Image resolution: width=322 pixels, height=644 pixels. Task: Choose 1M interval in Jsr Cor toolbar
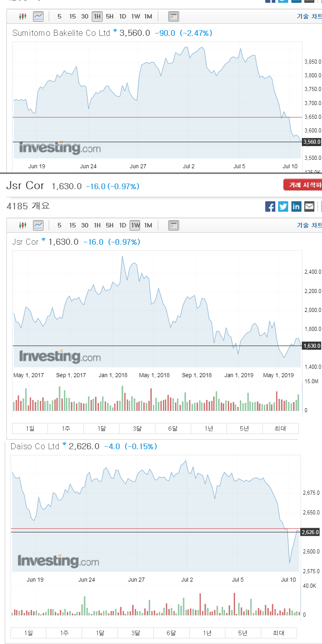(148, 225)
